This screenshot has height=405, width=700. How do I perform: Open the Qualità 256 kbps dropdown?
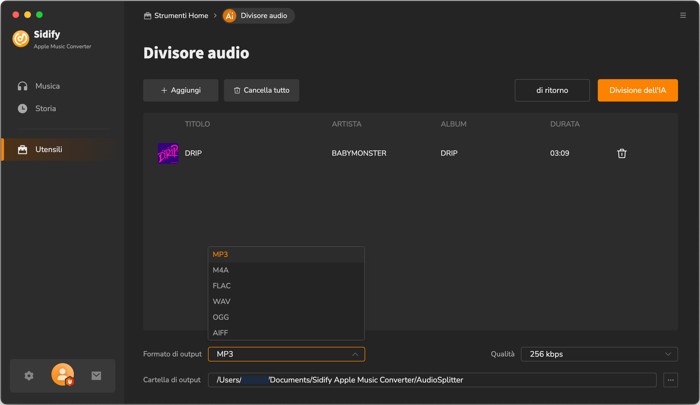[599, 354]
